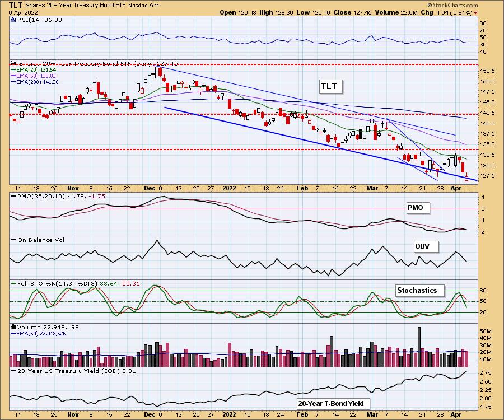Click the bar icon beside Volume 22,948,198

pyautogui.click(x=13, y=327)
